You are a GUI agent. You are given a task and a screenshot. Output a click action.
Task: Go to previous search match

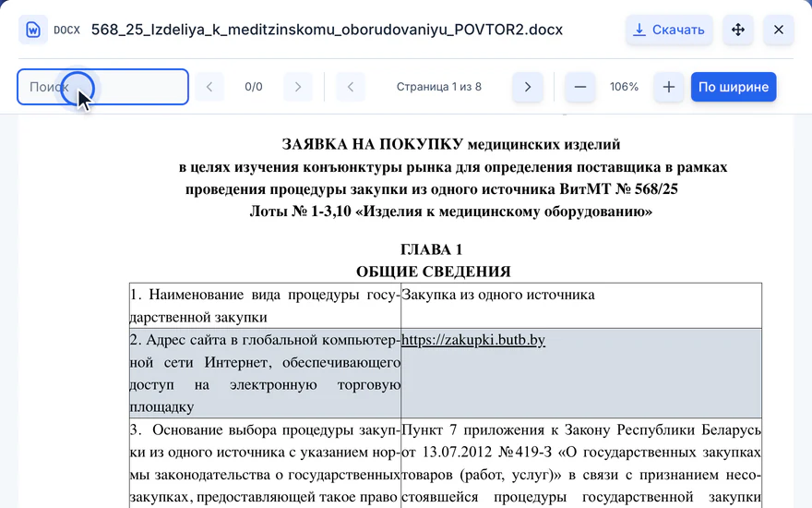point(209,87)
